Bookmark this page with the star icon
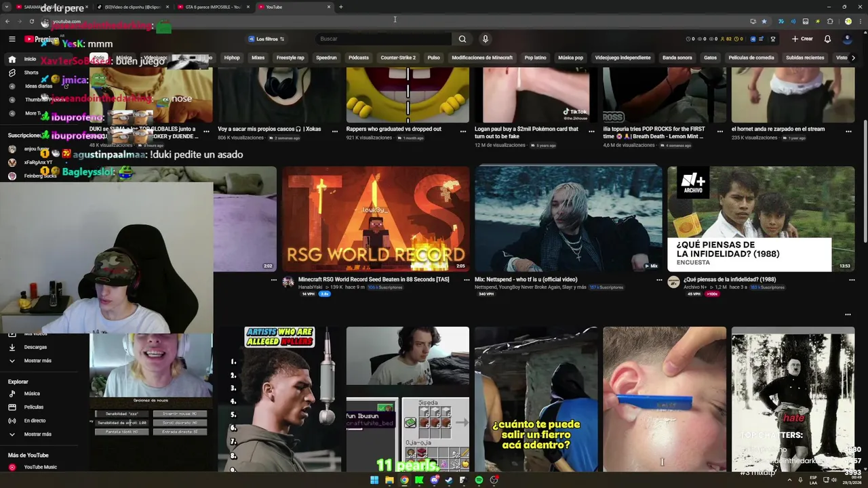The height and width of the screenshot is (488, 868). (x=764, y=21)
